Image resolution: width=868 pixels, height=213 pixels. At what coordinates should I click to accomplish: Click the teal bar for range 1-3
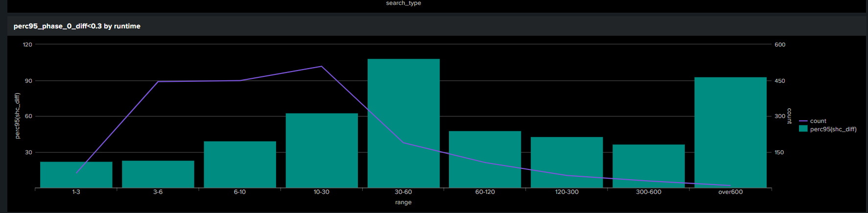click(76, 175)
